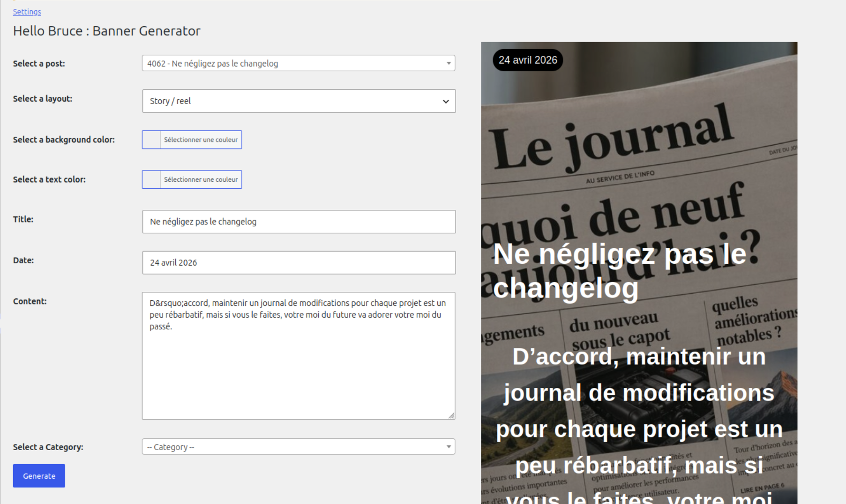The height and width of the screenshot is (504, 846).
Task: Click the 'Select a text color:' label
Action: point(49,179)
